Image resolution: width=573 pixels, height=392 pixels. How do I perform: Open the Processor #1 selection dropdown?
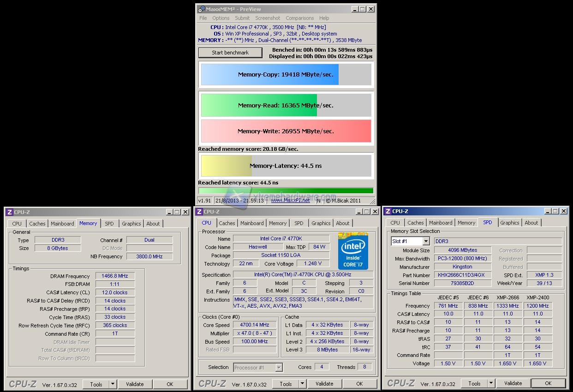(279, 368)
